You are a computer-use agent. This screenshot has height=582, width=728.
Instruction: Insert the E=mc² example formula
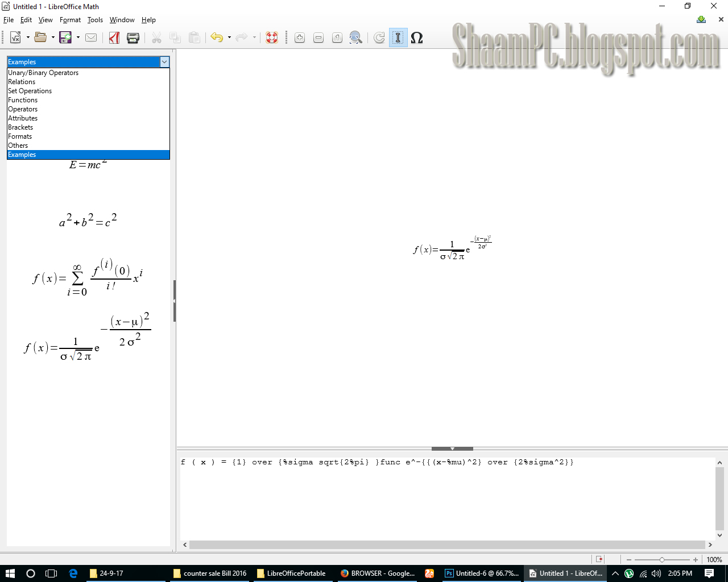88,165
